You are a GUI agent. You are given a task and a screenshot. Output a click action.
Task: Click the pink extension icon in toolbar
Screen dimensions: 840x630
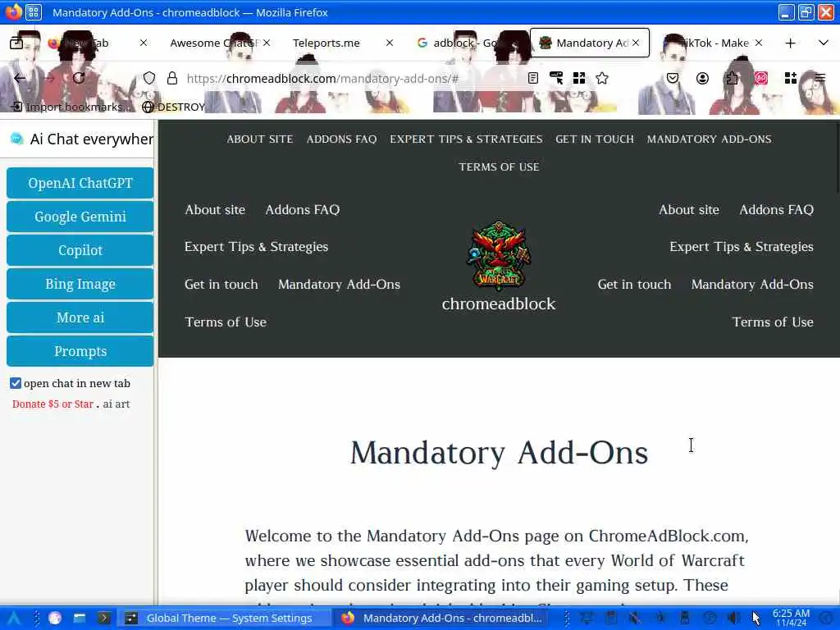coord(761,78)
